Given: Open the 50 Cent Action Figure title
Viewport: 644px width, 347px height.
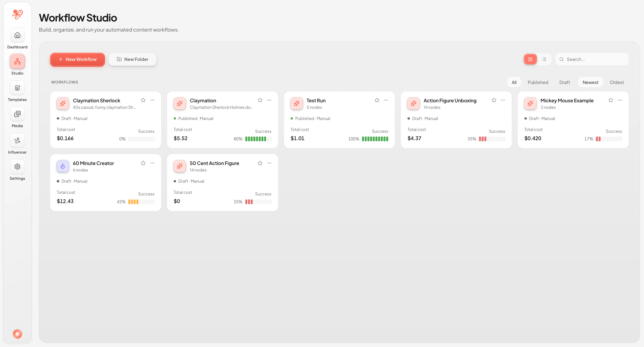Looking at the screenshot, I should click(x=214, y=163).
